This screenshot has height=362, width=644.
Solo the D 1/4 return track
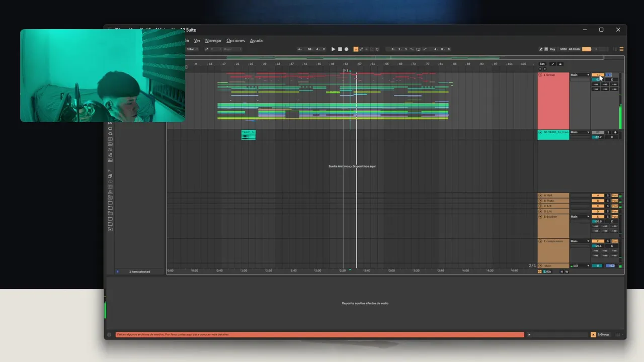pos(608,211)
